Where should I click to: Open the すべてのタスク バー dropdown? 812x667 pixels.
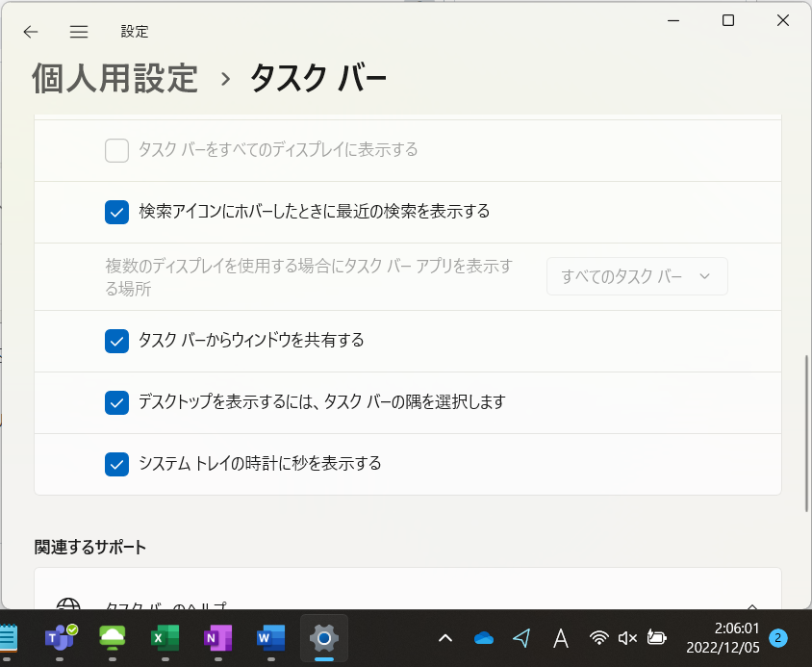coord(637,276)
